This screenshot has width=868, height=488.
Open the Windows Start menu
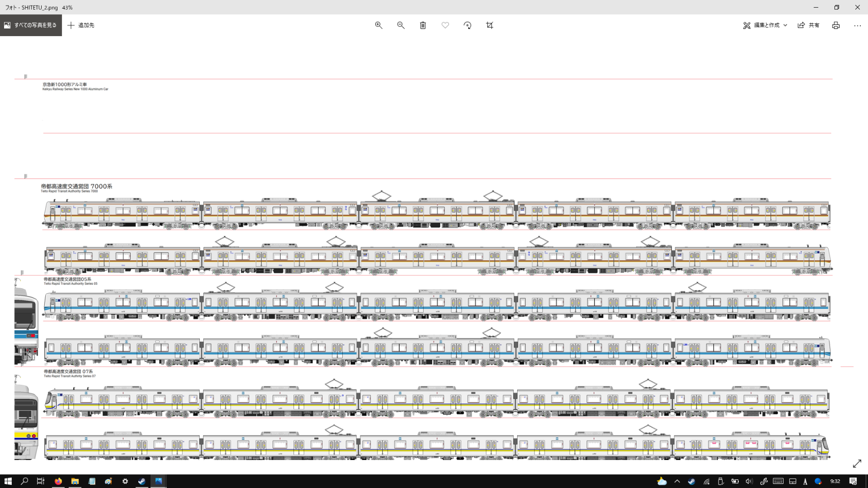[8, 481]
